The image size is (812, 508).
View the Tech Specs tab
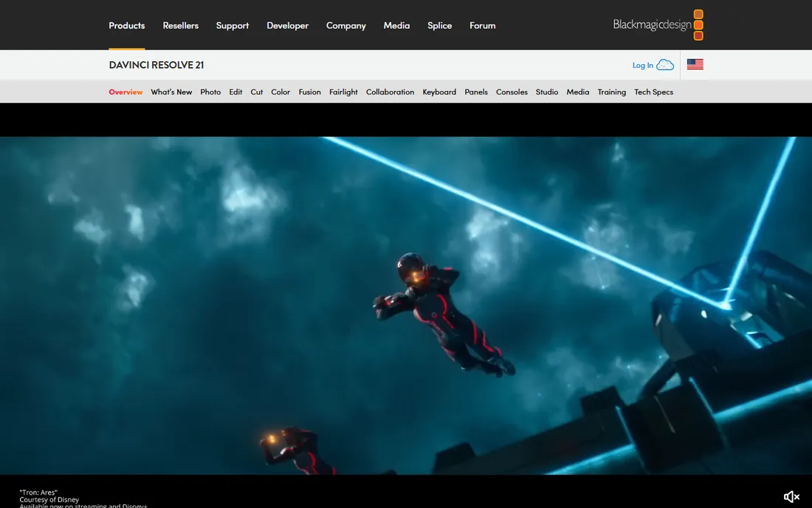(x=653, y=92)
